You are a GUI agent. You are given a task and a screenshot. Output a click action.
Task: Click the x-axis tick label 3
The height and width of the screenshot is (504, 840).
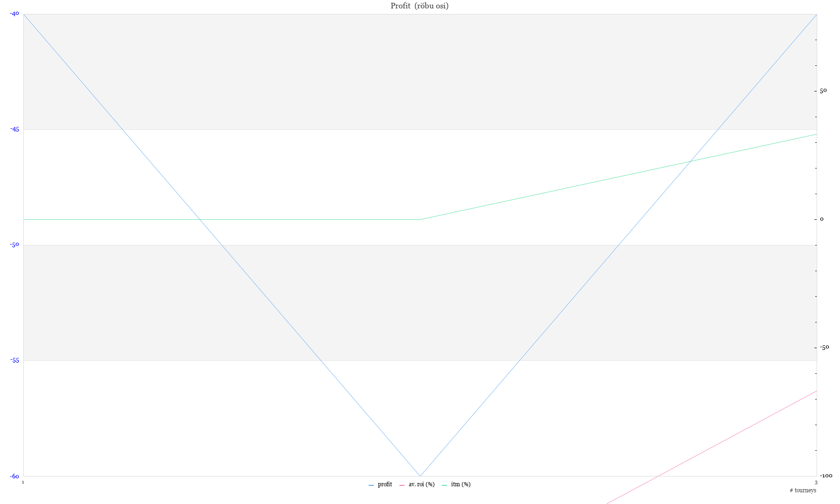pyautogui.click(x=816, y=482)
